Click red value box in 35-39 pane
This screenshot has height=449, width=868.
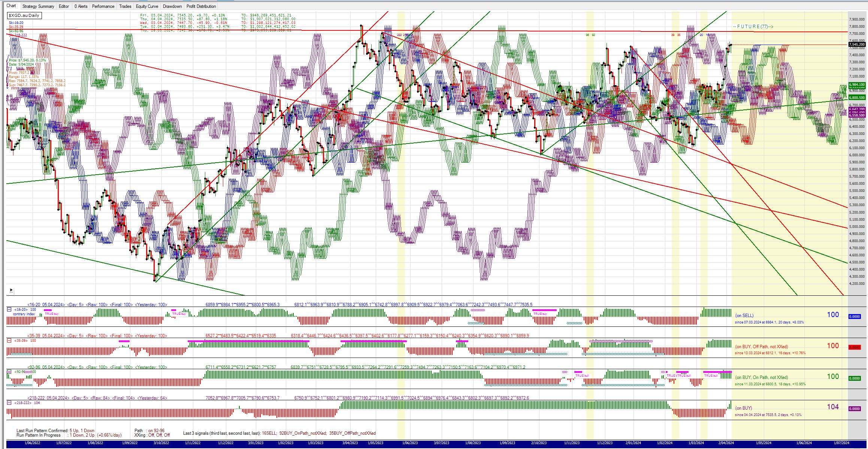[x=854, y=347]
